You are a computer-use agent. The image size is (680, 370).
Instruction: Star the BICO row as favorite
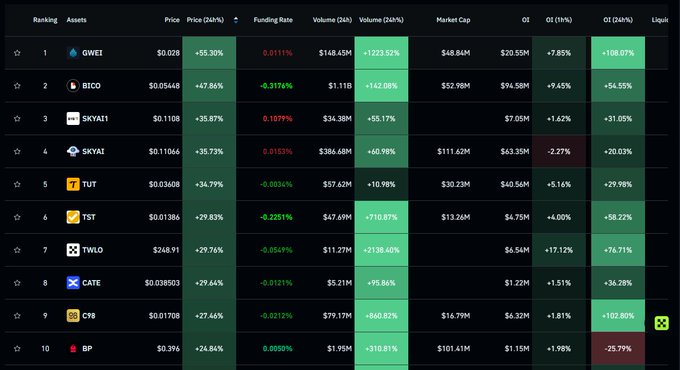(17, 86)
